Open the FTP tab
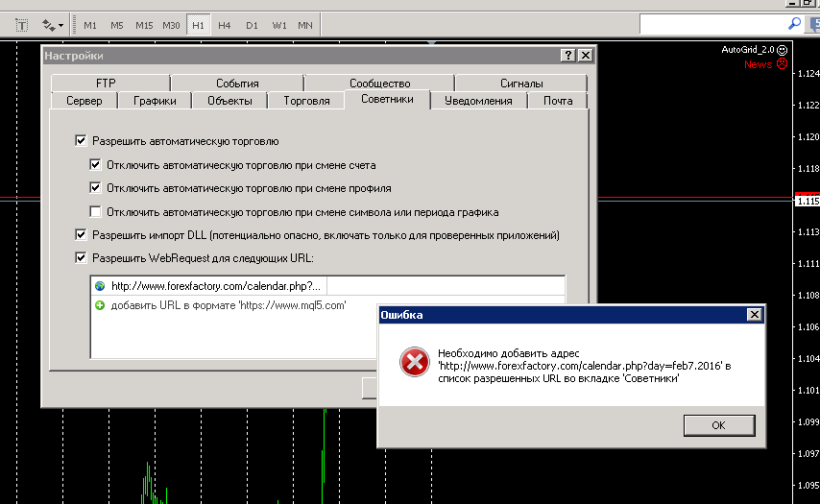Screen dimensions: 820x504 point(110,84)
